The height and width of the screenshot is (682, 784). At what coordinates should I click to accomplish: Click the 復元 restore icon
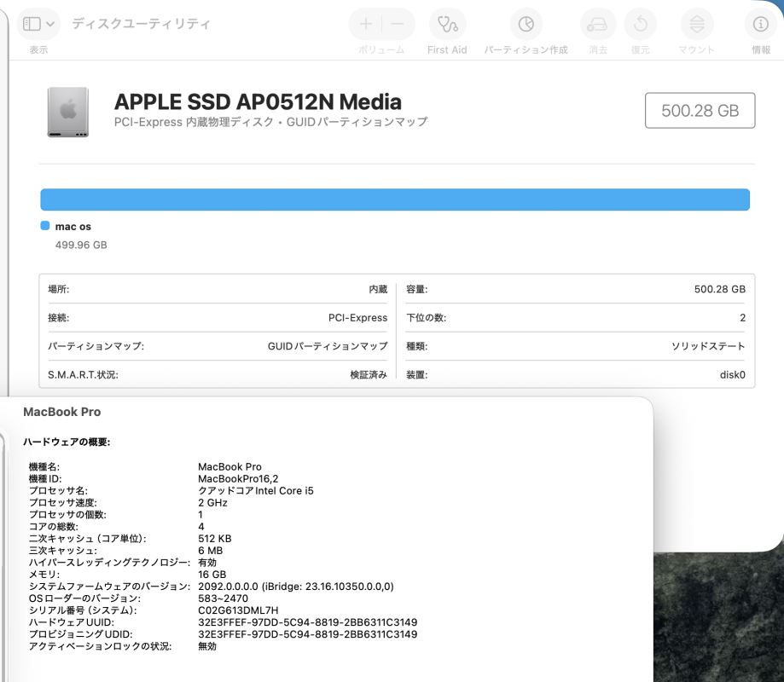(x=640, y=25)
